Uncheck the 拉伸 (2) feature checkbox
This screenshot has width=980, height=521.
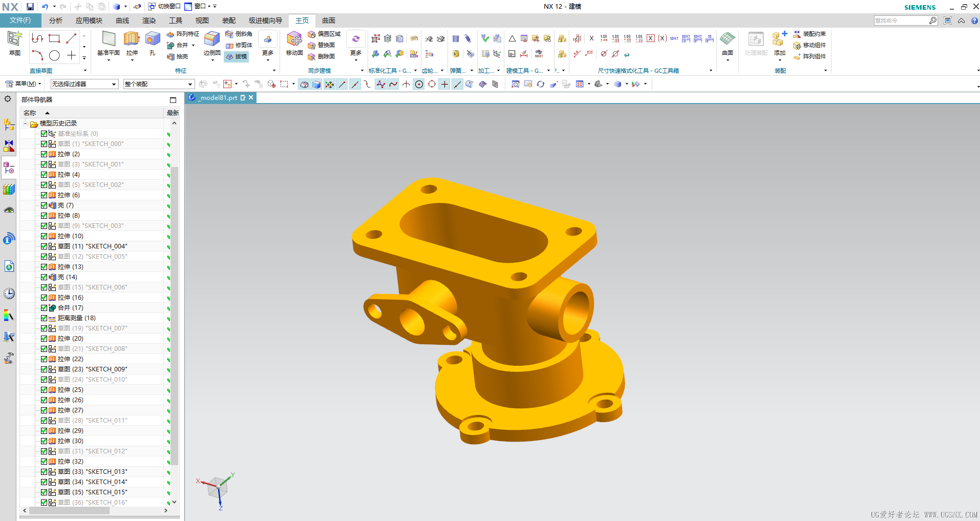coord(44,154)
